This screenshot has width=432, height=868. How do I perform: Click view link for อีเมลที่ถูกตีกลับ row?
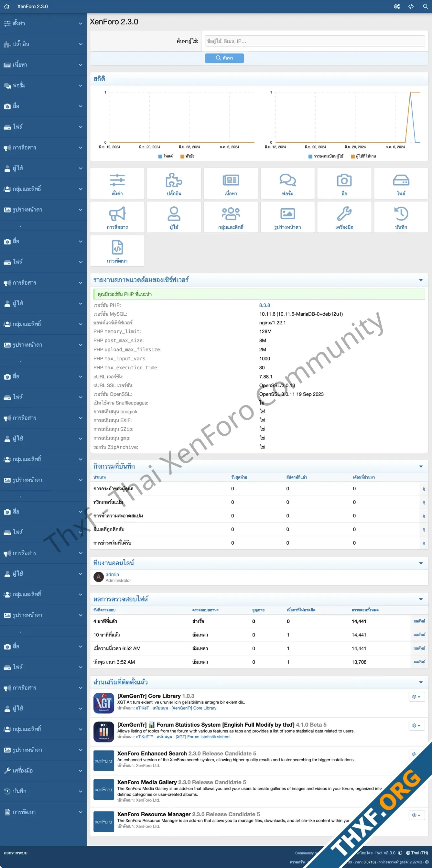(x=424, y=529)
